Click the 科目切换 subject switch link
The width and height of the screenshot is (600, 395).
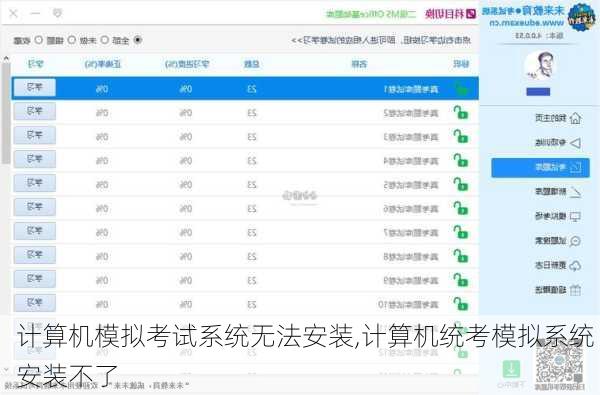click(x=445, y=14)
